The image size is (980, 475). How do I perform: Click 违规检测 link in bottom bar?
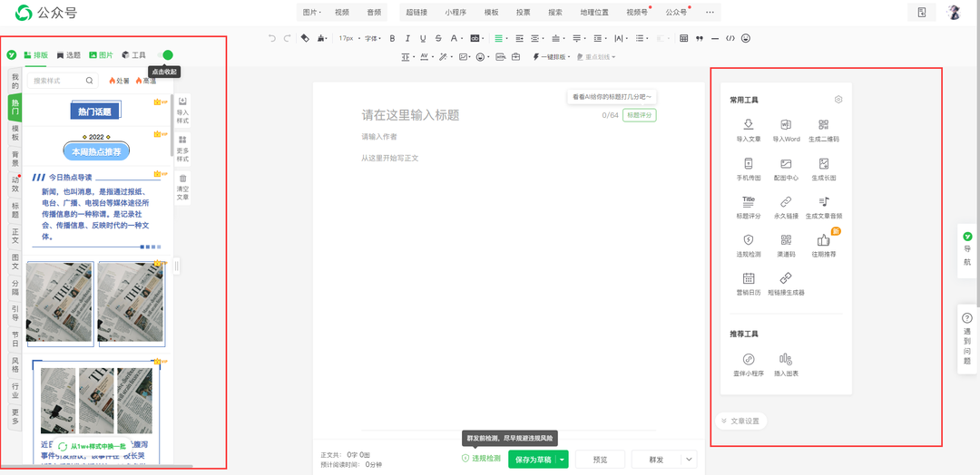(x=481, y=458)
